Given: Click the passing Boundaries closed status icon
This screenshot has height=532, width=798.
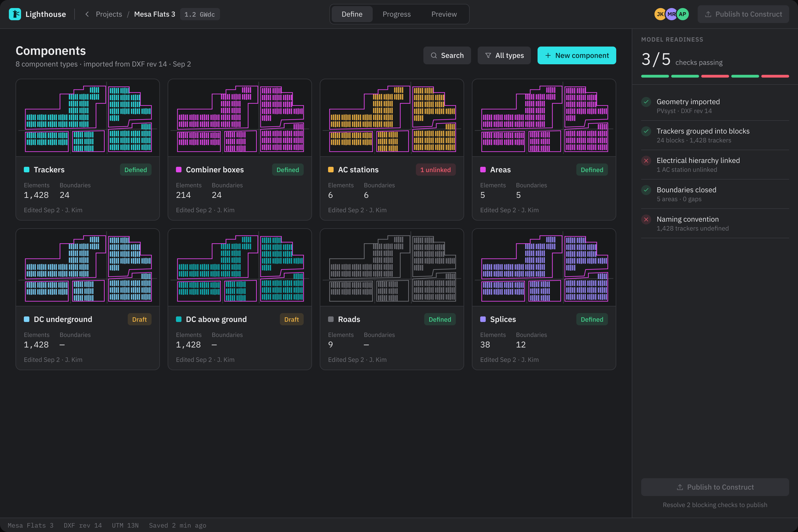Looking at the screenshot, I should pyautogui.click(x=646, y=190).
